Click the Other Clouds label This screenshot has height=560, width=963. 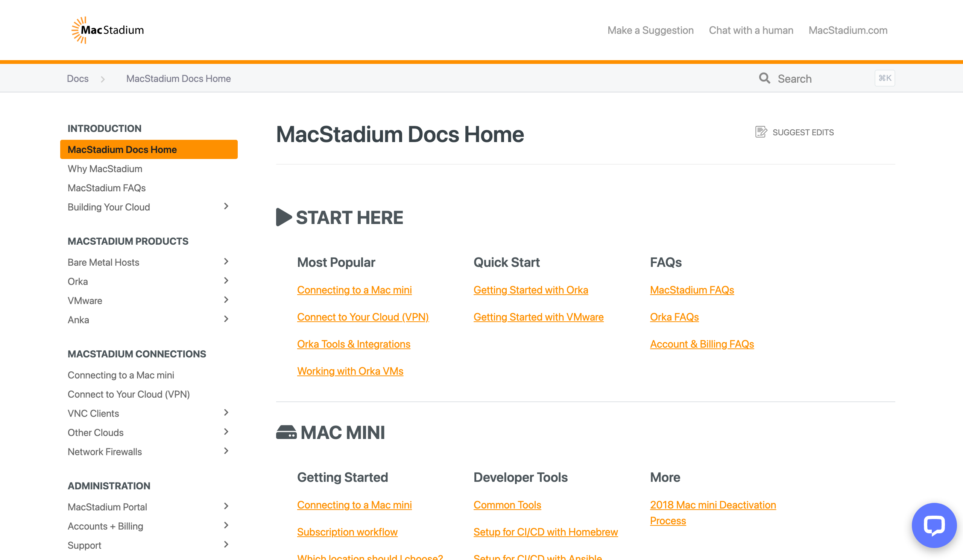tap(96, 432)
